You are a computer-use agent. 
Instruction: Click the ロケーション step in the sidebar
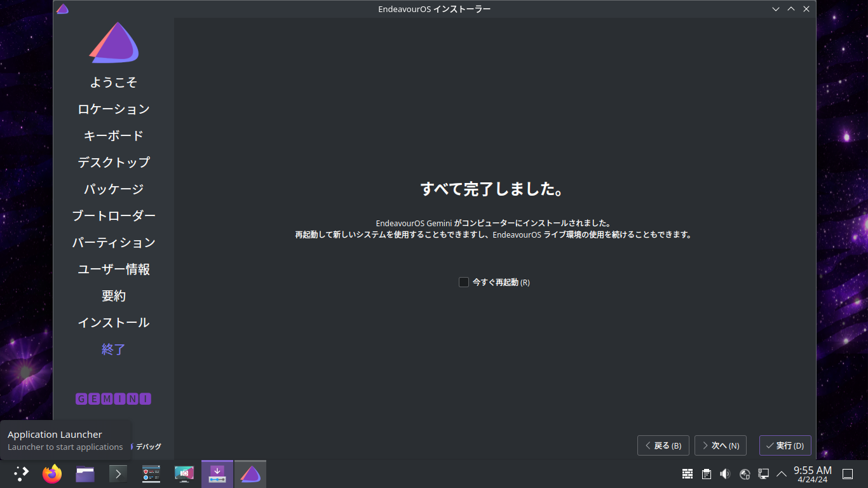[114, 109]
